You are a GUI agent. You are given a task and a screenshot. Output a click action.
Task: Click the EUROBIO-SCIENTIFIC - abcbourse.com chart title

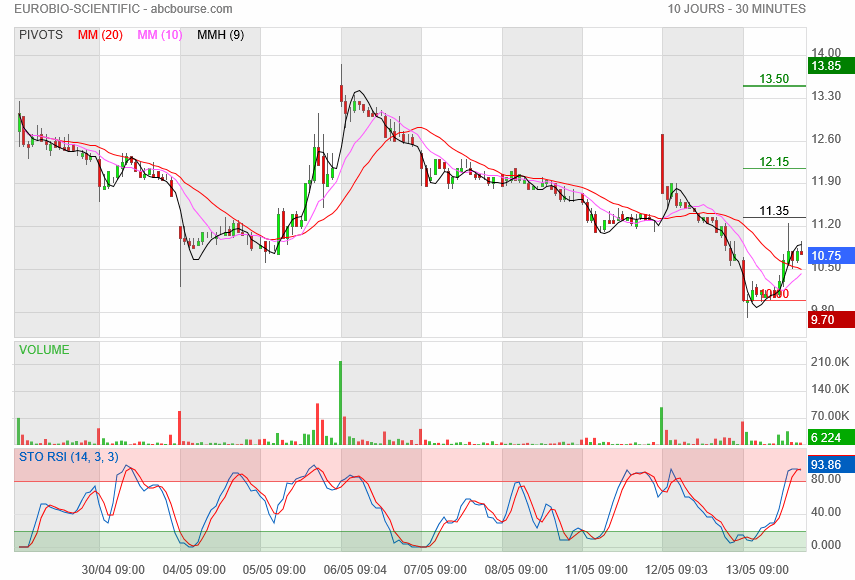click(x=123, y=9)
